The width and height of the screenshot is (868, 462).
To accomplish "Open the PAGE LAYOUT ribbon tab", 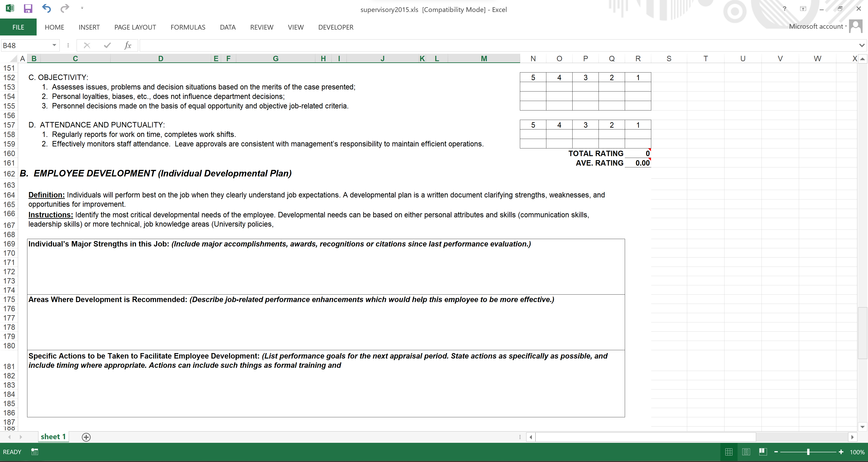I will coord(135,27).
